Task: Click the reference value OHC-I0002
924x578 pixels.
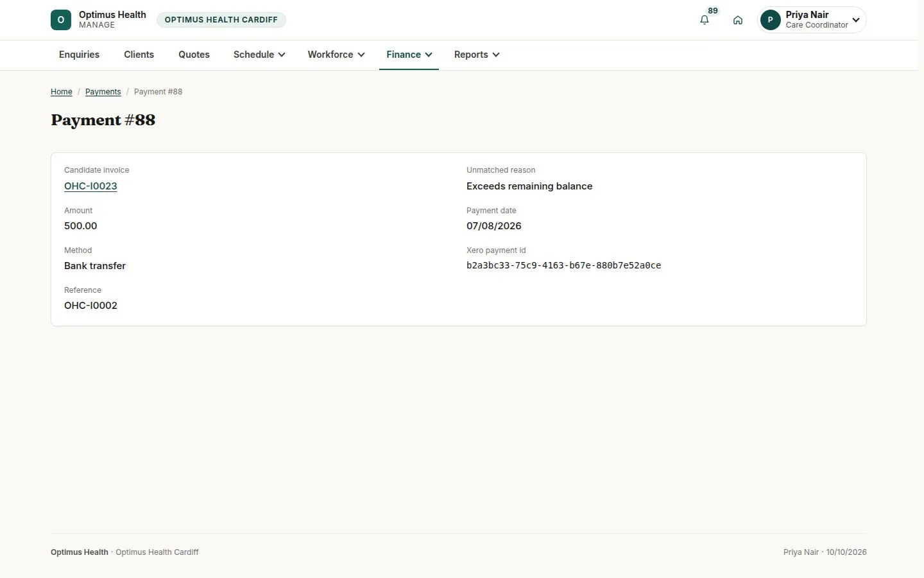Action: [x=90, y=306]
